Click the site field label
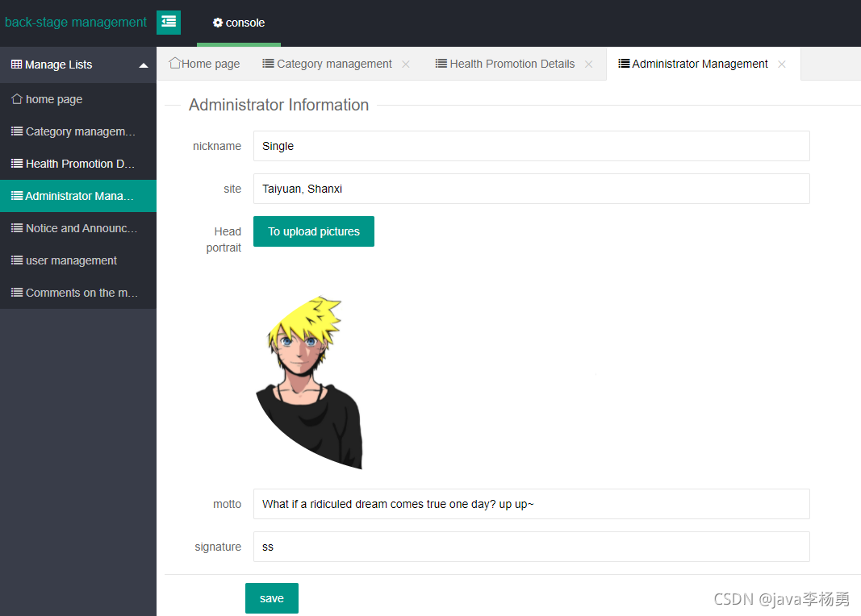This screenshot has width=861, height=616. pos(232,189)
